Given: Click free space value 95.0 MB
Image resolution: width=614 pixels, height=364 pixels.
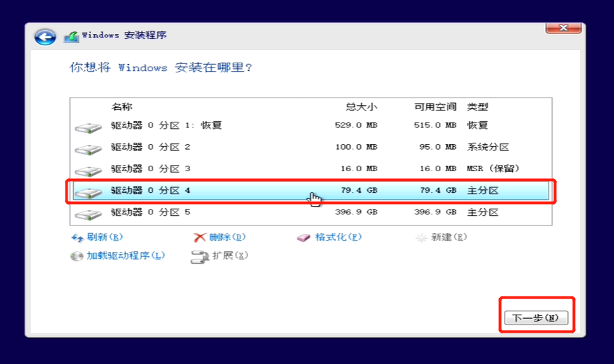Looking at the screenshot, I should pos(438,147).
